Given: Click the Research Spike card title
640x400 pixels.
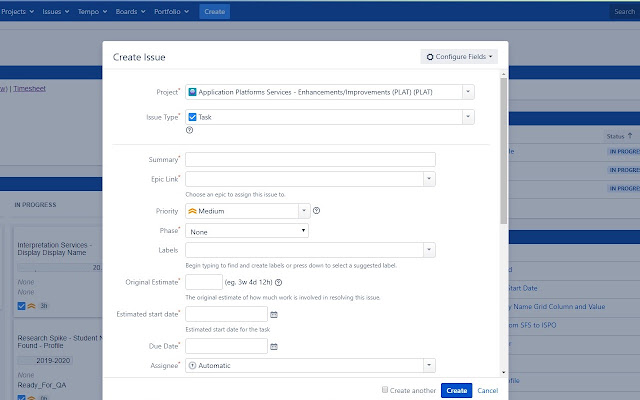Looking at the screenshot, I should (x=60, y=342).
